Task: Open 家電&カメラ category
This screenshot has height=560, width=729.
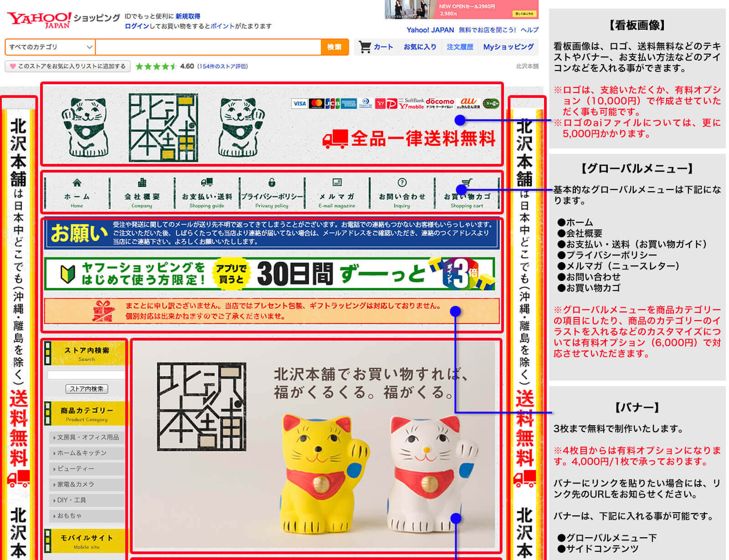Action: pyautogui.click(x=87, y=484)
